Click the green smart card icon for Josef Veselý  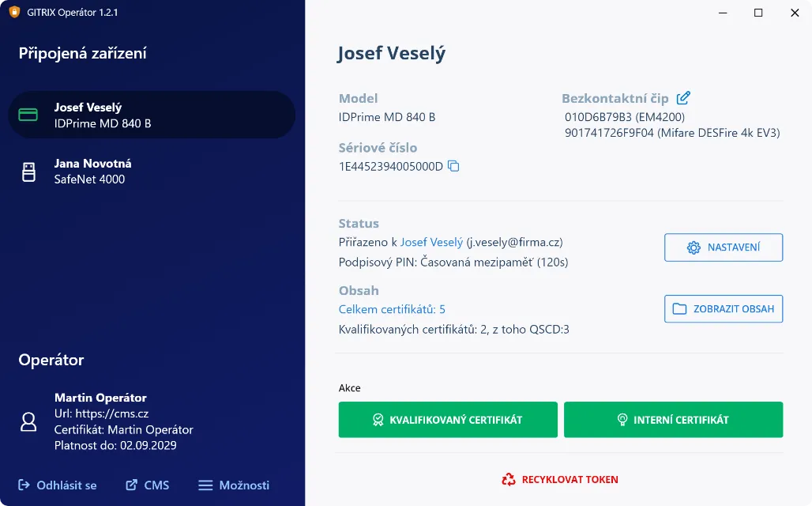28,115
